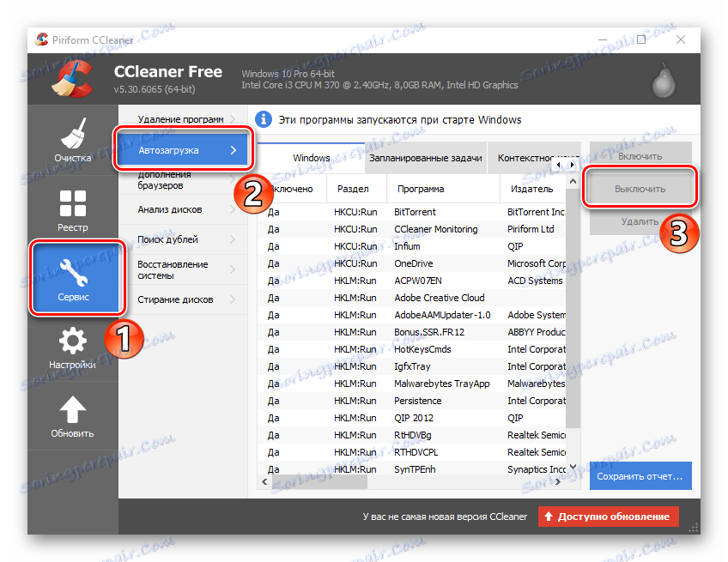The image size is (728, 562).
Task: Select the BitTorrent startup entry
Action: pos(412,212)
